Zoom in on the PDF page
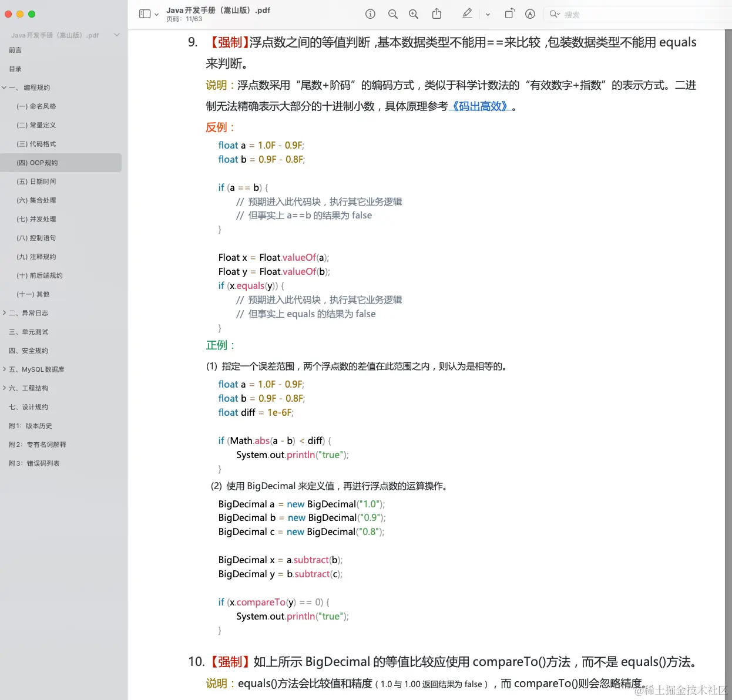Viewport: 732px width, 700px height. click(413, 14)
